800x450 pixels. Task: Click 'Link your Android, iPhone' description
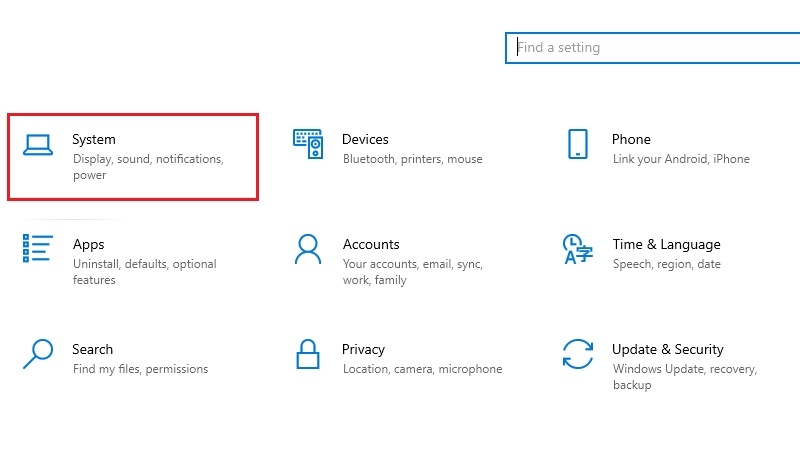pyautogui.click(x=681, y=159)
